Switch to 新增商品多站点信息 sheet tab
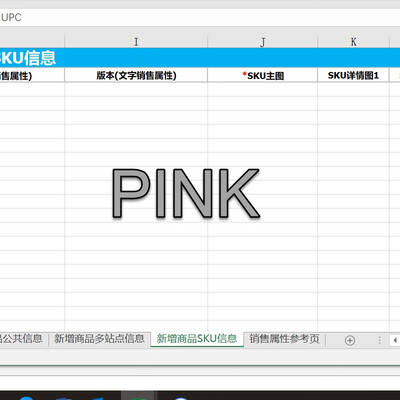Image resolution: width=400 pixels, height=400 pixels. tap(99, 339)
